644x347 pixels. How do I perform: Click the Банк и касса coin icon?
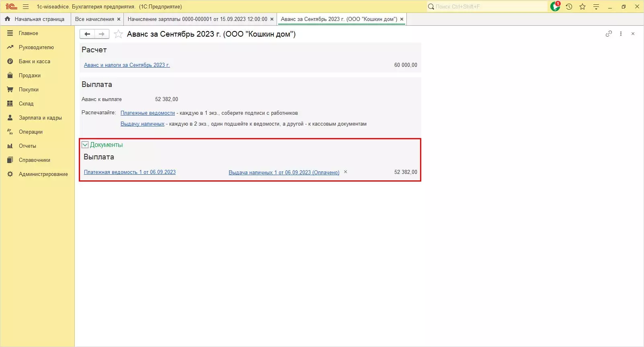(x=10, y=61)
